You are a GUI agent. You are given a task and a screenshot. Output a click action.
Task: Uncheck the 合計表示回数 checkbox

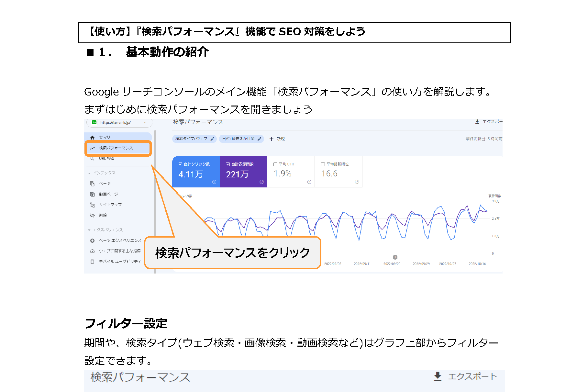pyautogui.click(x=227, y=164)
